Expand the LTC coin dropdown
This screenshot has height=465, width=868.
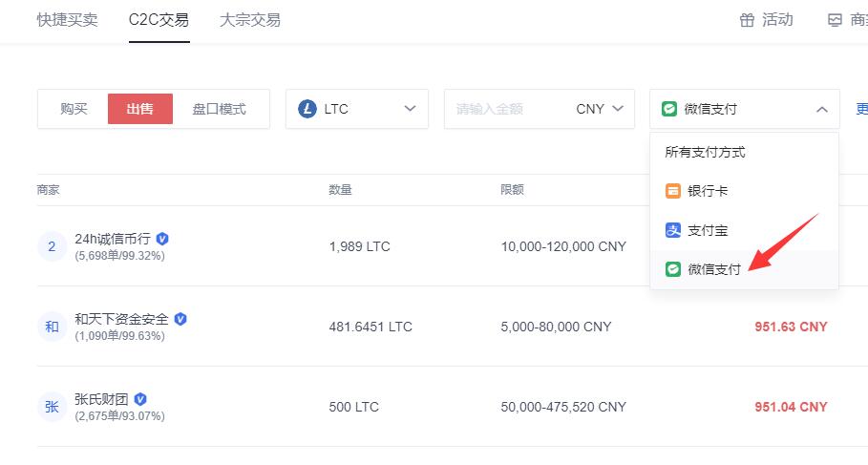click(x=410, y=109)
